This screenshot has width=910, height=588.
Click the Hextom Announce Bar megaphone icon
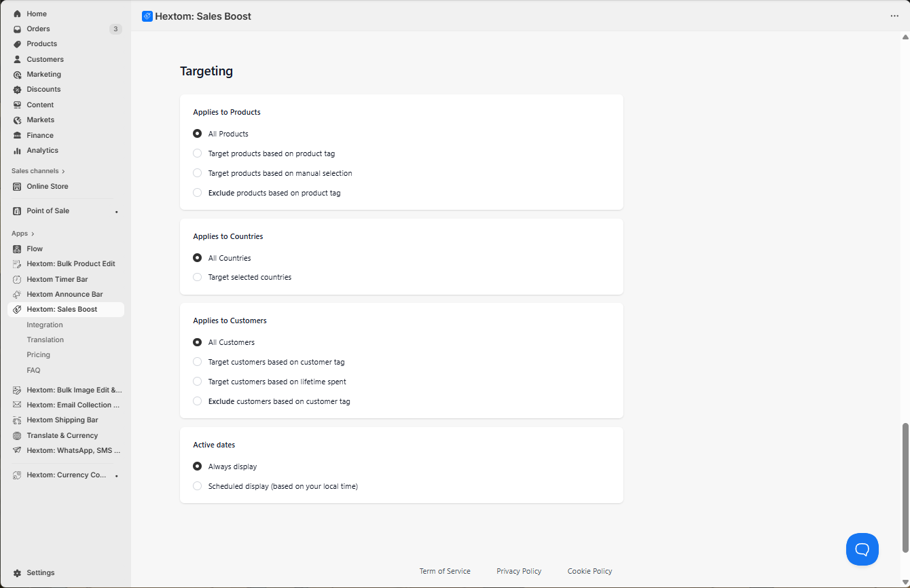pyautogui.click(x=18, y=295)
